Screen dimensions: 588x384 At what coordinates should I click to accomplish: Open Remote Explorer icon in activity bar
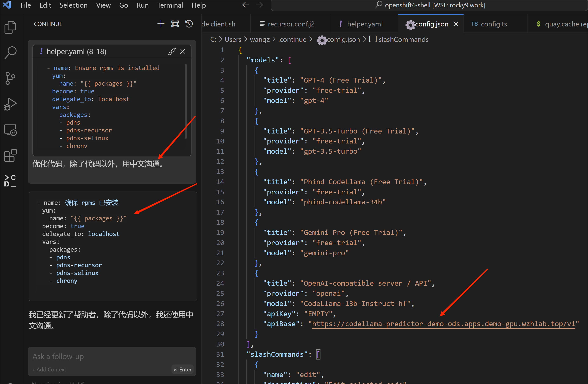(x=10, y=130)
